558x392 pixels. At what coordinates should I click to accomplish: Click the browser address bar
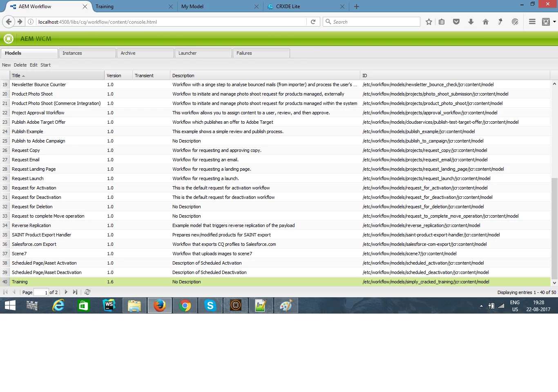(171, 22)
